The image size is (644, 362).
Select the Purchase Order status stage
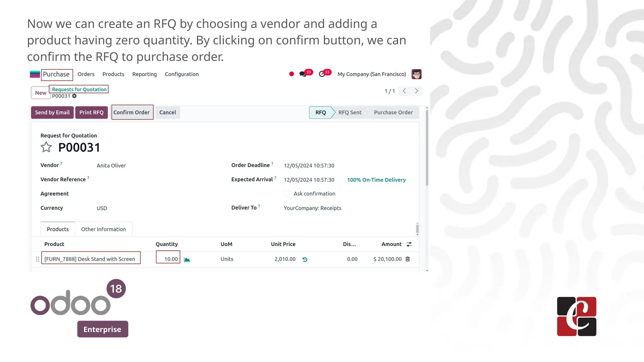click(x=393, y=112)
